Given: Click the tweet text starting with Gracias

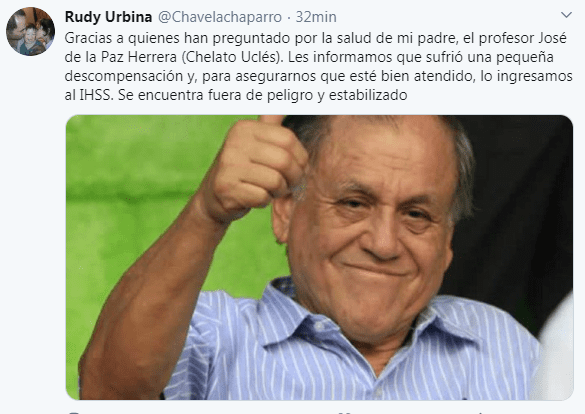Looking at the screenshot, I should tap(318, 66).
